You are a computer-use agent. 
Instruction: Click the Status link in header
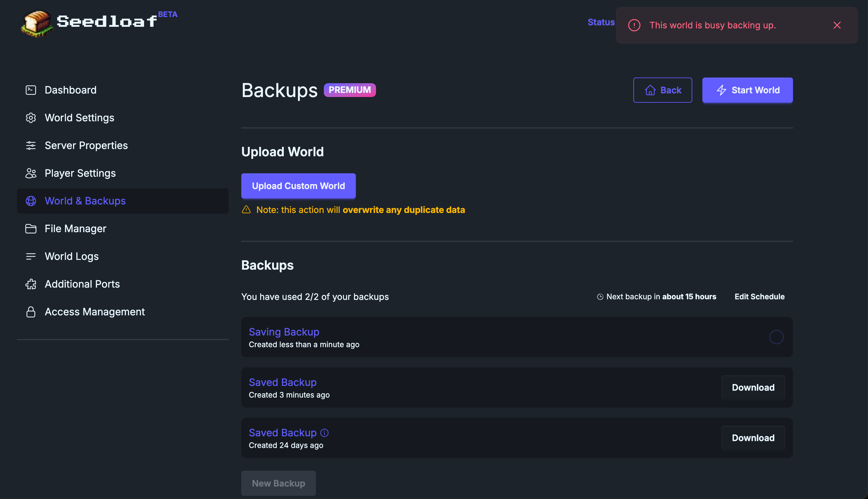601,22
